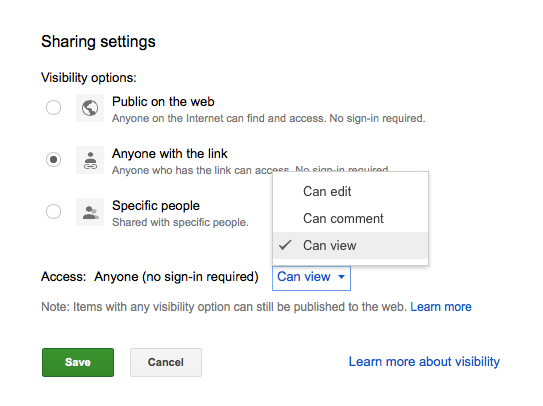Image resolution: width=543 pixels, height=406 pixels.
Task: Select the Anyone with the link radio button
Action: point(53,159)
